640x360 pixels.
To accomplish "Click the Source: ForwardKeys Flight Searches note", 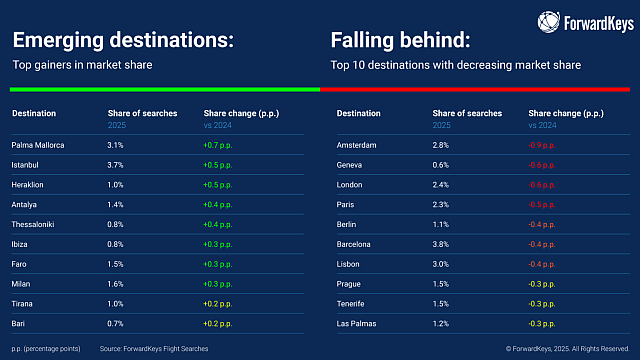I will pos(154,349).
